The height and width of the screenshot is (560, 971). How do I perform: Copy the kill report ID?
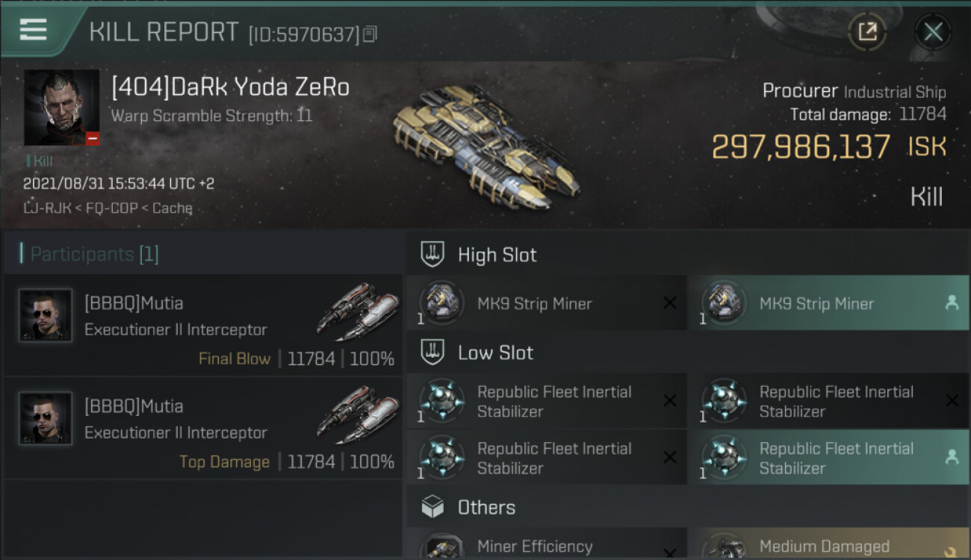point(370,34)
